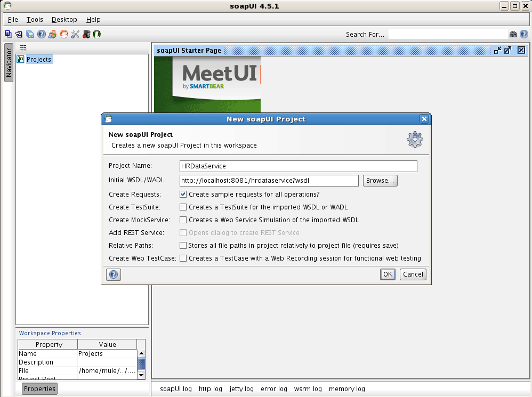Image resolution: width=532 pixels, height=397 pixels.
Task: Click the save all projects toolbar icon
Action: point(30,34)
